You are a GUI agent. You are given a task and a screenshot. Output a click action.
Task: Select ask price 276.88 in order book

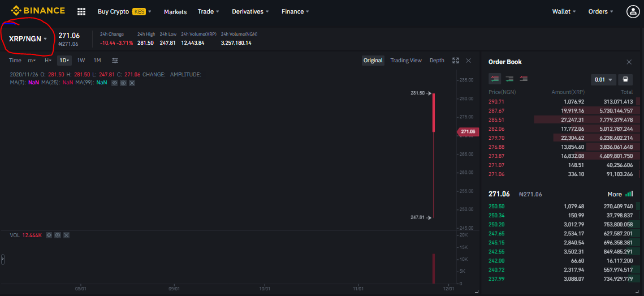click(x=496, y=147)
